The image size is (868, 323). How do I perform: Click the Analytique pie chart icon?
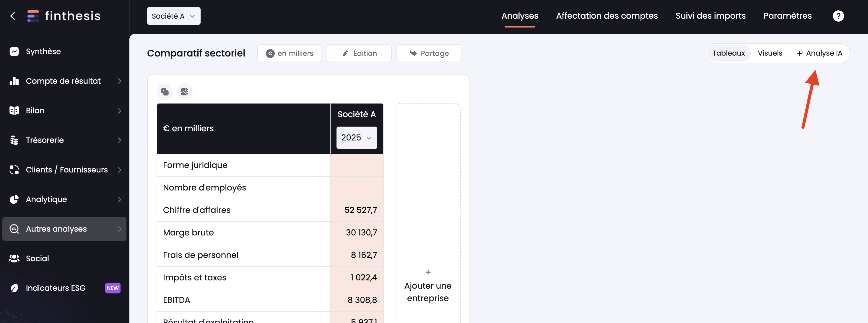click(x=14, y=199)
